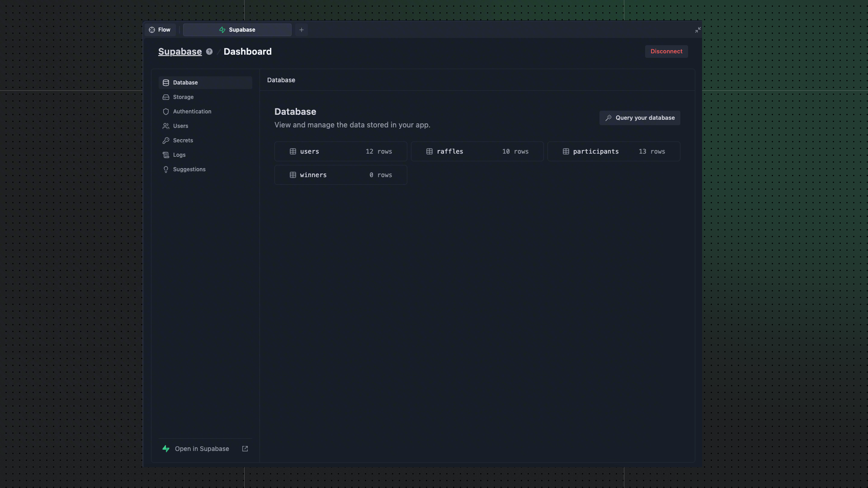
Task: Open the Suggestions section
Action: [189, 169]
